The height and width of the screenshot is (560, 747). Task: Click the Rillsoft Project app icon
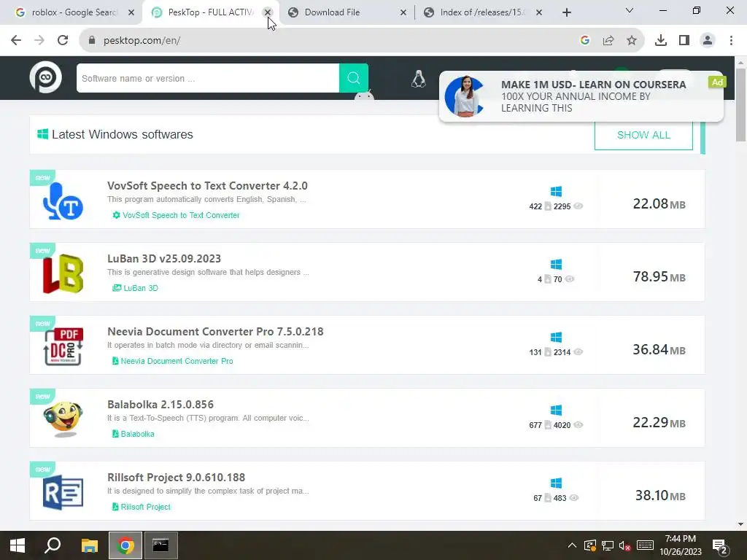click(x=63, y=492)
